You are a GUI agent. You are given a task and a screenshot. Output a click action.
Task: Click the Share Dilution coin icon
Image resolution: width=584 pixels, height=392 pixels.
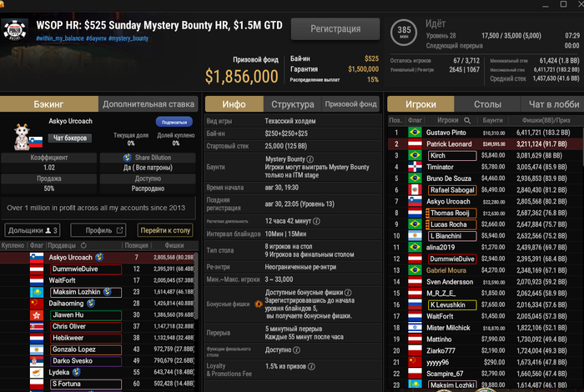tap(128, 158)
